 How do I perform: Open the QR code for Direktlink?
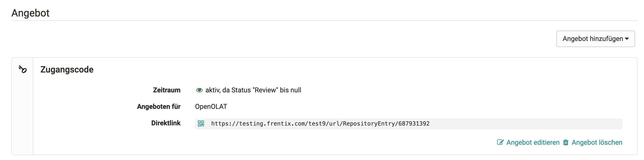pos(201,123)
